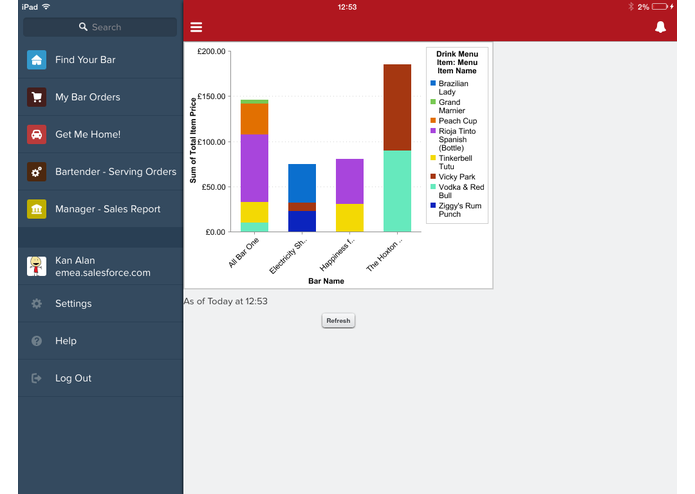The image size is (695, 494).
Task: Select Get Me Home! menu item
Action: (x=101, y=134)
